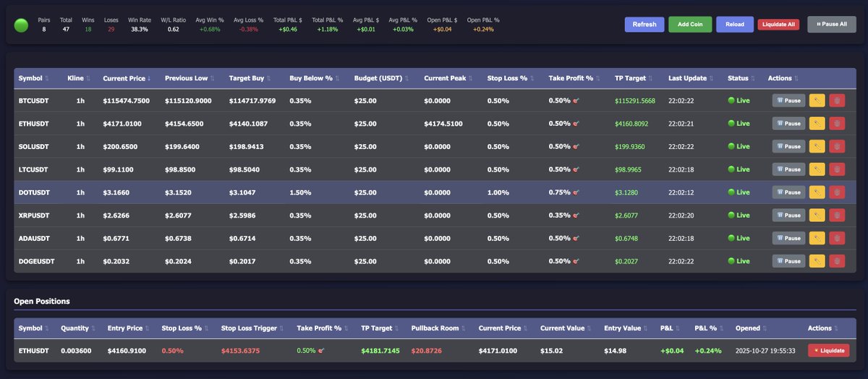This screenshot has width=868, height=379.
Task: Edit the LTCUSDT coin settings
Action: click(817, 169)
